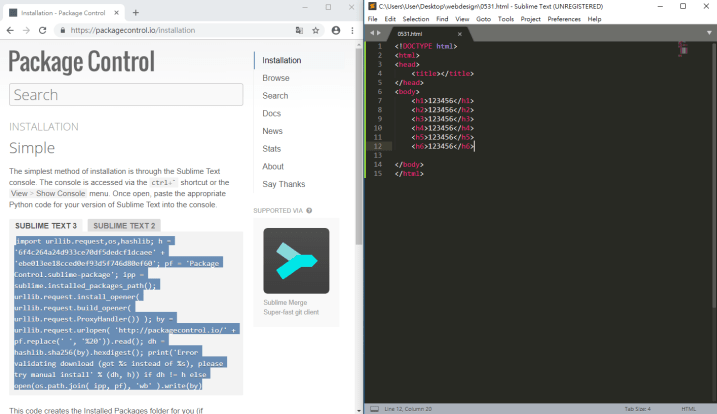This screenshot has width=717, height=414.
Task: Select the SUBLIME TEXT 3 tab
Action: pos(46,226)
